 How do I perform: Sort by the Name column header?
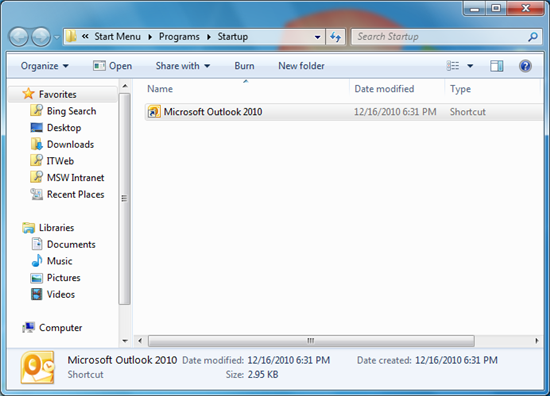pyautogui.click(x=160, y=89)
